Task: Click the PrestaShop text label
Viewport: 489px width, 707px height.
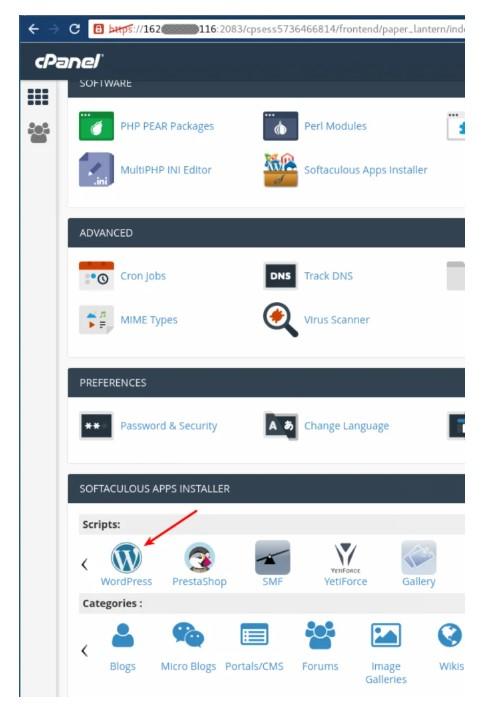Action: pos(200,581)
